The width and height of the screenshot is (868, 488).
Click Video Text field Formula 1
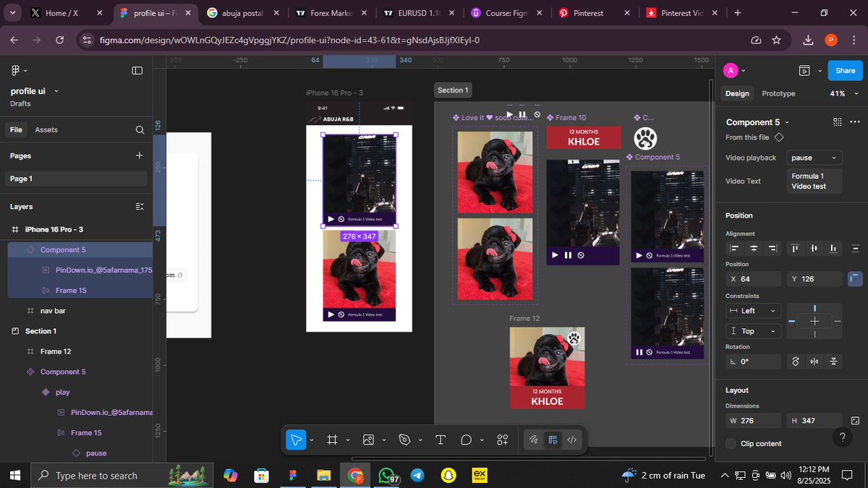815,181
